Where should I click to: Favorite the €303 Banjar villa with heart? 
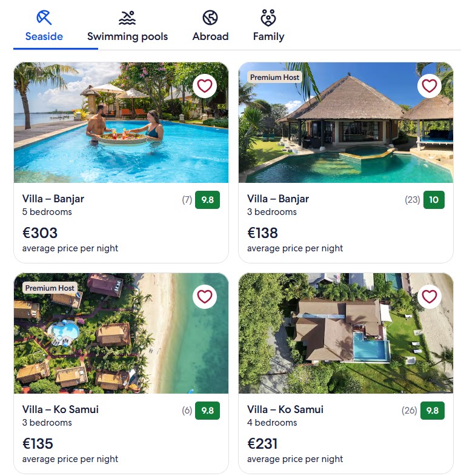point(205,86)
